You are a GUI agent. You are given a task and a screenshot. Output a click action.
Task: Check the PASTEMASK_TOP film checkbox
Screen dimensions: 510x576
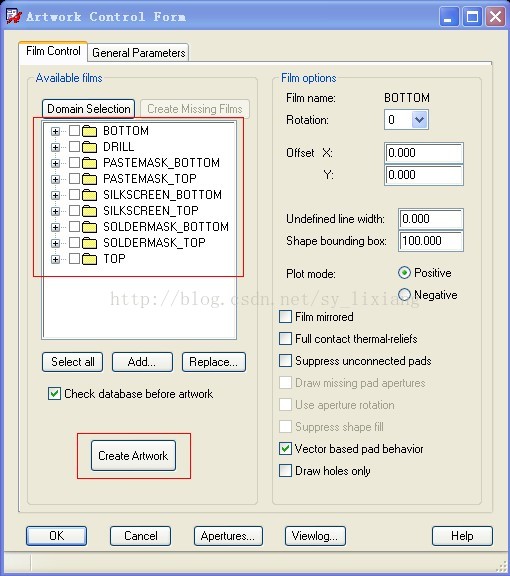click(x=75, y=179)
